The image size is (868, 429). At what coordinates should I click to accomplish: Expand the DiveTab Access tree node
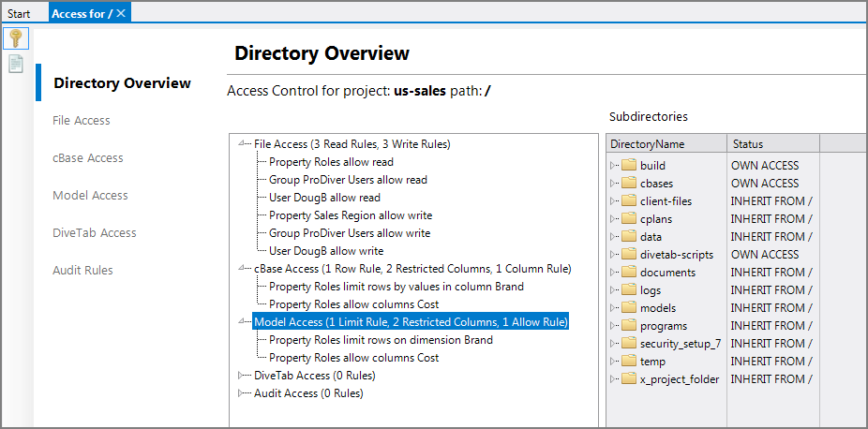pos(241,376)
